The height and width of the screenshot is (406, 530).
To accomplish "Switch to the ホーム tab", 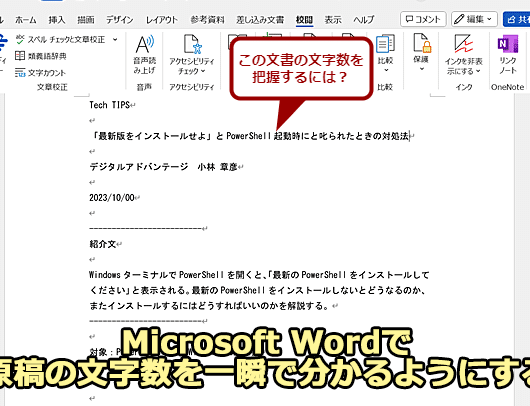I will point(26,20).
